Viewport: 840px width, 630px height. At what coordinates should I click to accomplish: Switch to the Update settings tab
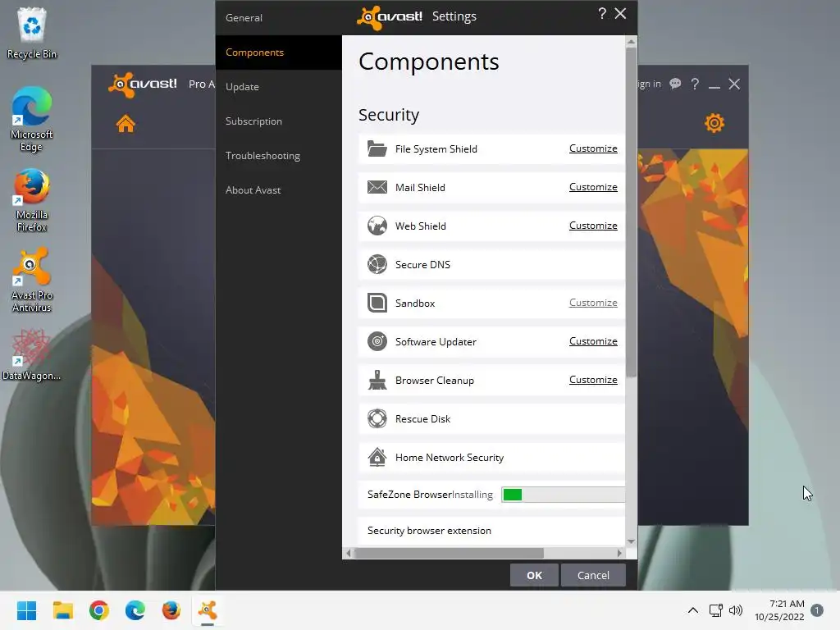tap(279, 86)
